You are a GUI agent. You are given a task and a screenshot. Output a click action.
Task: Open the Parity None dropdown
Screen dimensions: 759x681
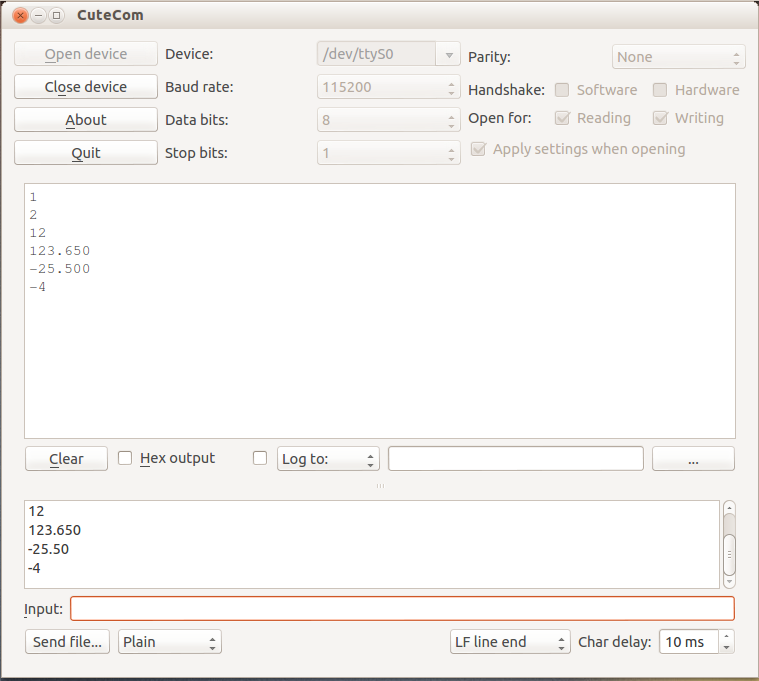coord(679,57)
